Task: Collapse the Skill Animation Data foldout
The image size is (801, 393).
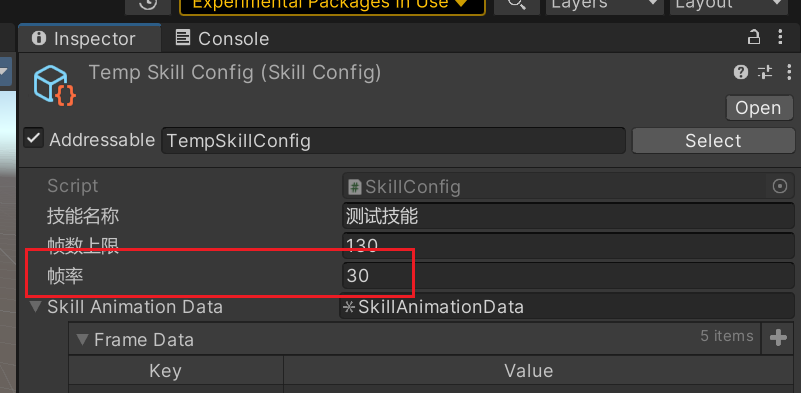Action: click(x=35, y=307)
